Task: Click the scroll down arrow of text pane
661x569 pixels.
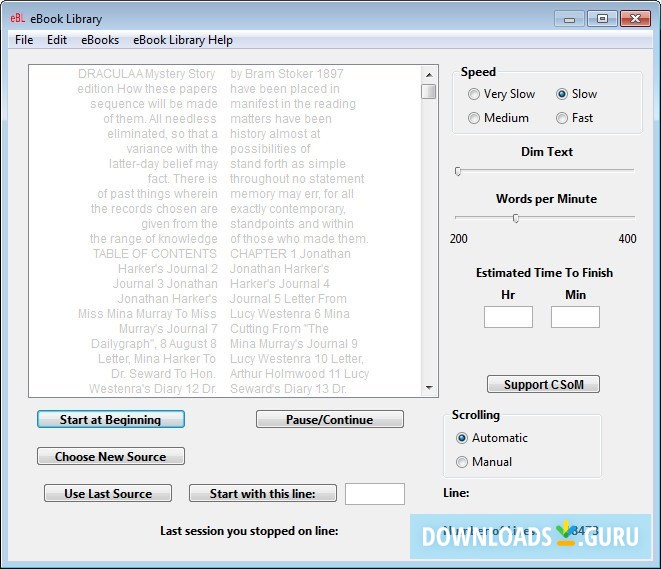Action: pyautogui.click(x=429, y=387)
